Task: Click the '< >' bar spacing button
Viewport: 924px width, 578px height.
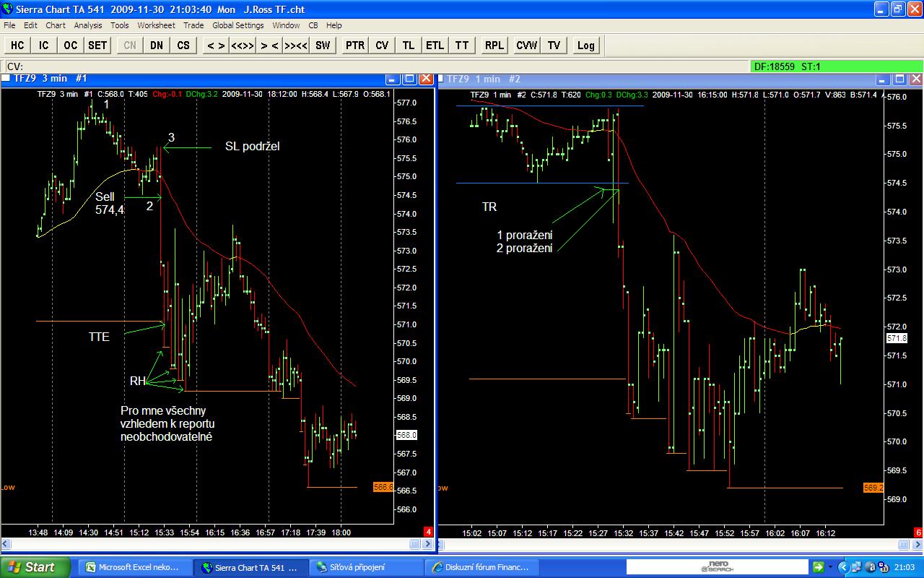Action: click(215, 46)
